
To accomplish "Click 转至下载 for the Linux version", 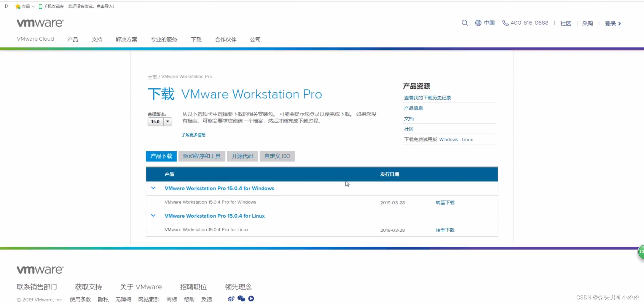I will click(445, 230).
